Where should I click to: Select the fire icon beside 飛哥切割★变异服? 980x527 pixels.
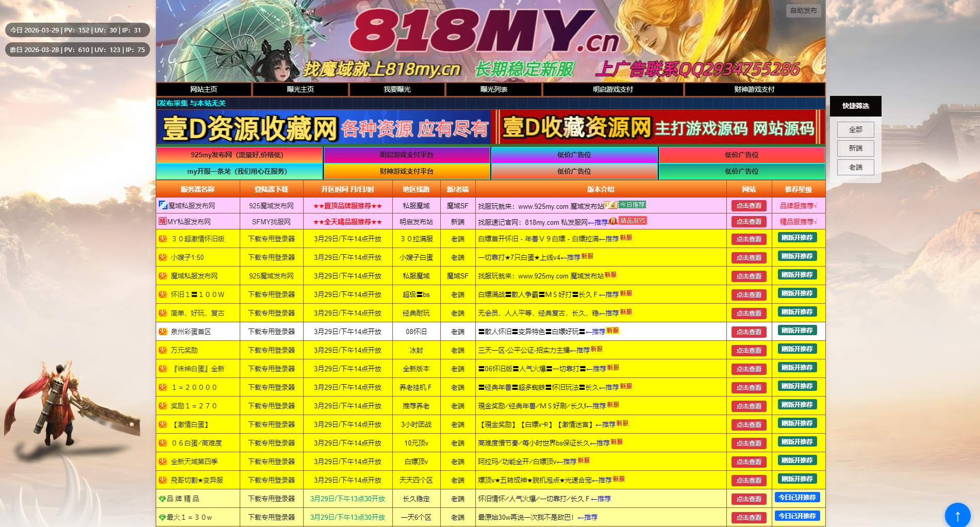tap(162, 480)
